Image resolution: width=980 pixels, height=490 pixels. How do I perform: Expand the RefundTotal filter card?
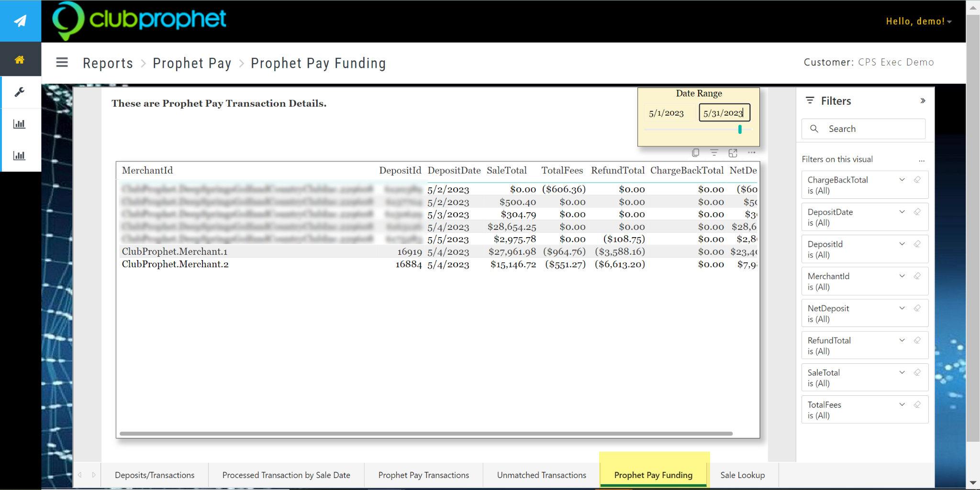click(902, 340)
